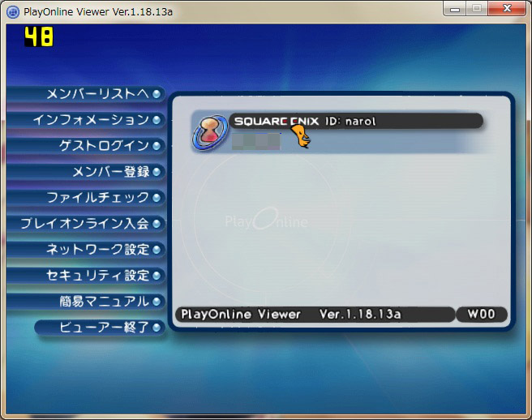Screen dimensions: 532x420
Task: Open メンバーリストへ menu item
Action: (85, 94)
